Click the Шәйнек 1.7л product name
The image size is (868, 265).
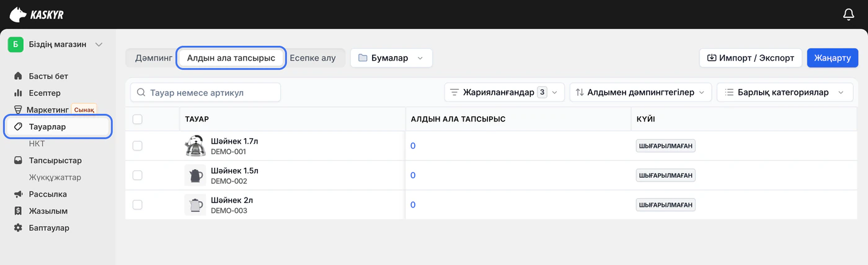pos(234,141)
